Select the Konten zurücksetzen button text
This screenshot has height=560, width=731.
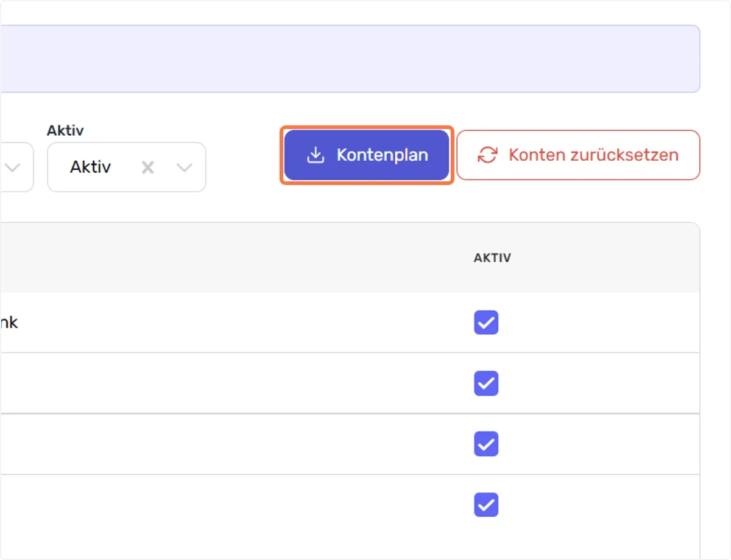point(593,155)
